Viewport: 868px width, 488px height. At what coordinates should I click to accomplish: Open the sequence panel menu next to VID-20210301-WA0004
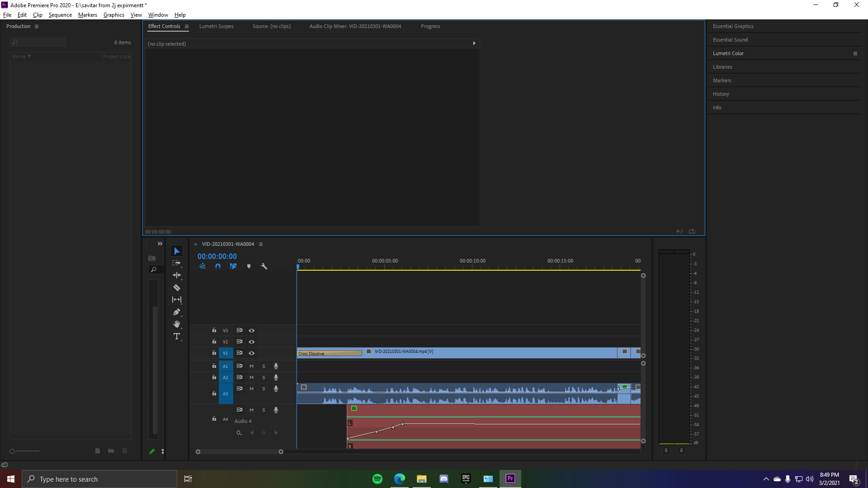point(261,244)
